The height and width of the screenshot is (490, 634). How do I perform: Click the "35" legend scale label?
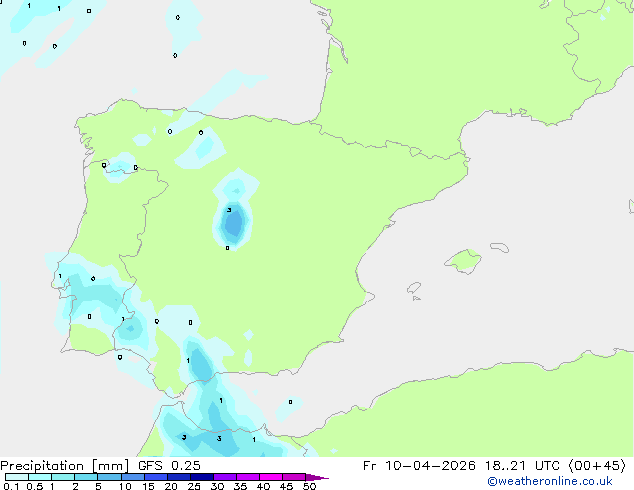pyautogui.click(x=240, y=486)
